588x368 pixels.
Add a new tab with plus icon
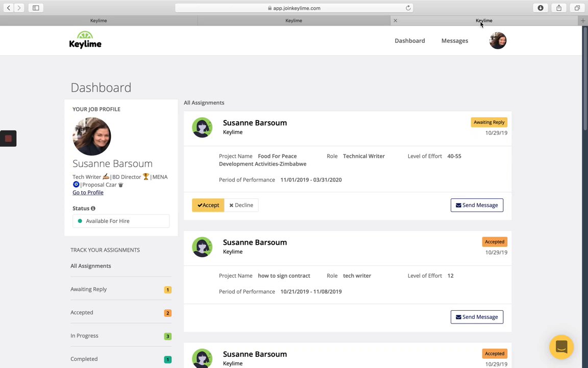pyautogui.click(x=583, y=20)
